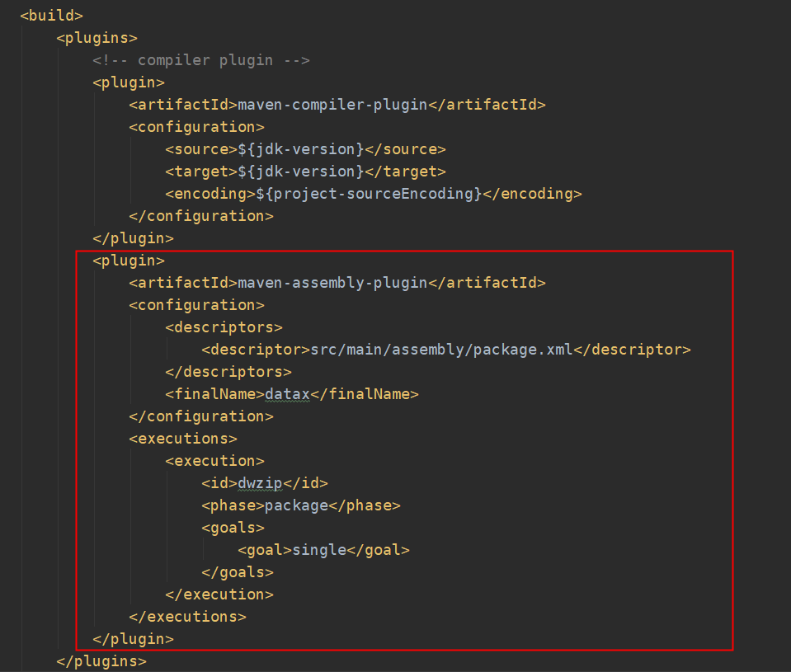Click the opening plugins tag
This screenshot has width=791, height=672.
[97, 38]
